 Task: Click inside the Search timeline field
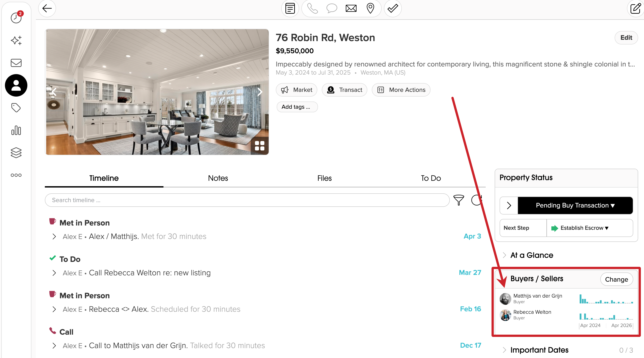[175, 200]
